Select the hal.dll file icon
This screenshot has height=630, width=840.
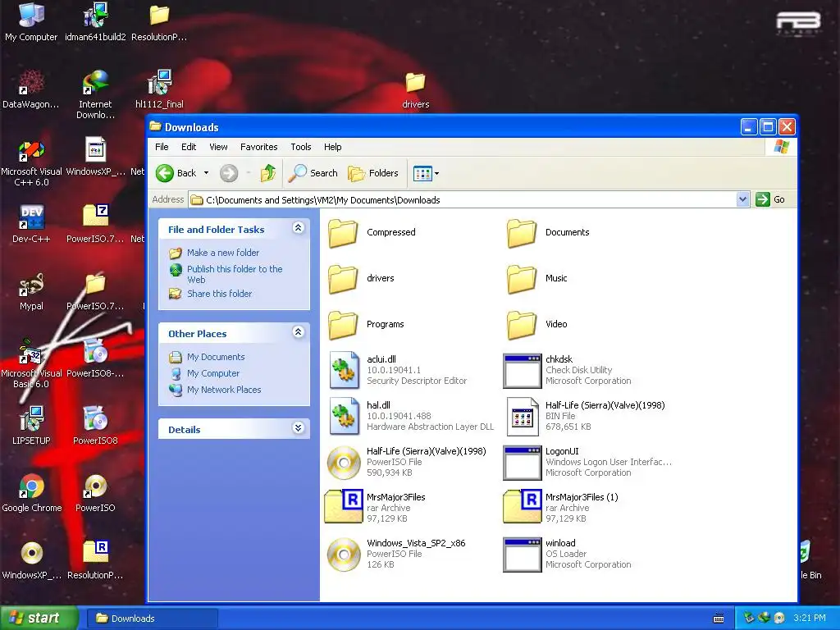(344, 416)
